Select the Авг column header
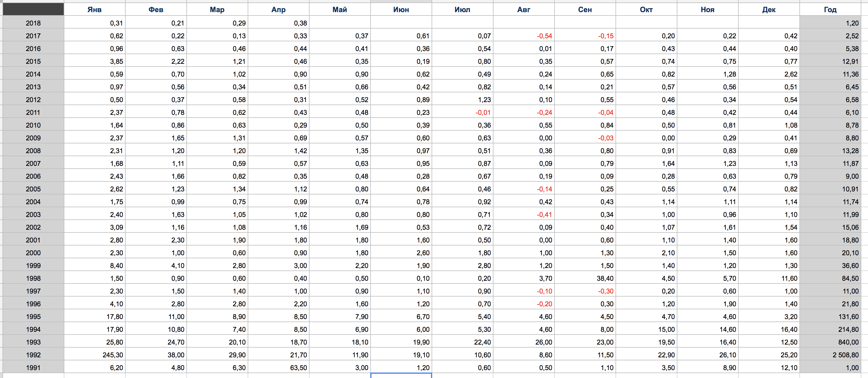The image size is (868, 378). point(524,9)
